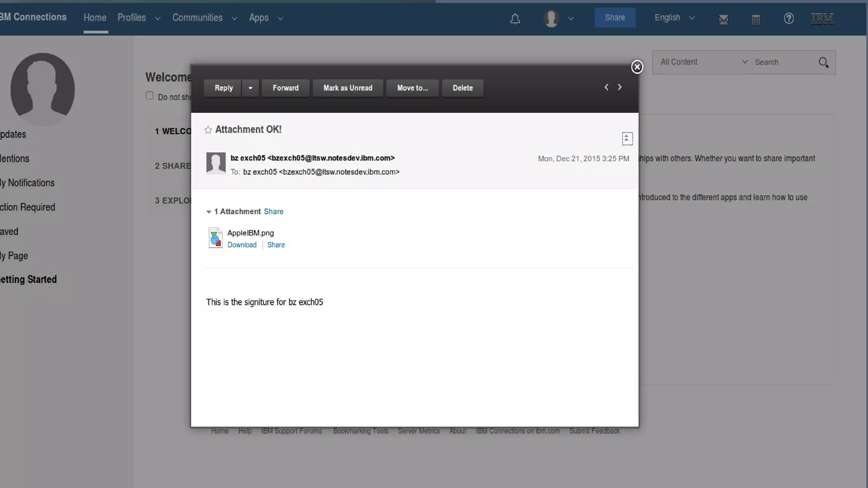The image size is (868, 488).
Task: Open My Notifications in sidebar
Action: [27, 183]
